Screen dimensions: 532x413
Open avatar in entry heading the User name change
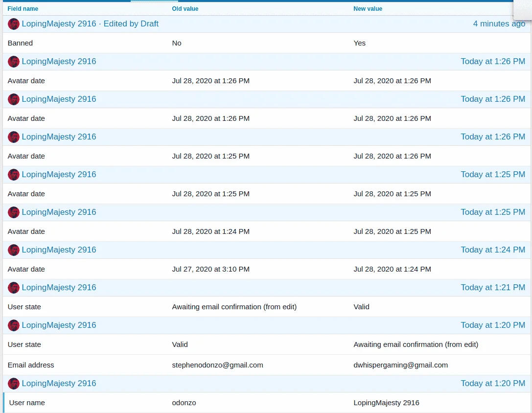point(14,384)
